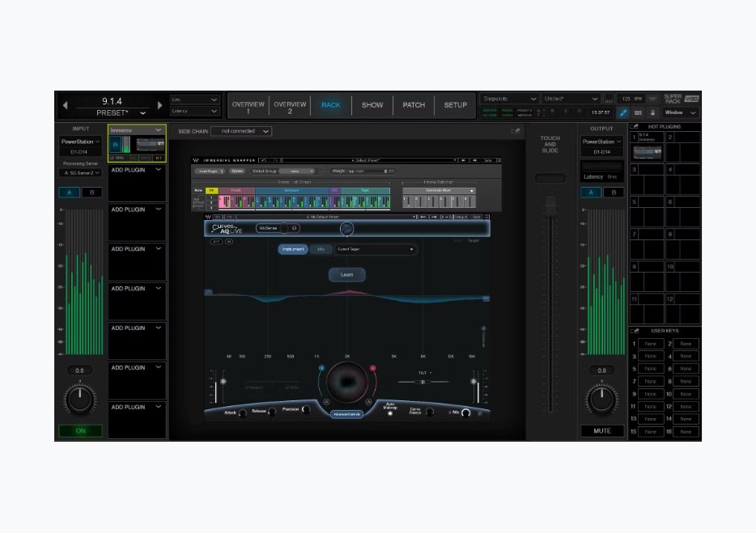Select input bank B button

91,192
